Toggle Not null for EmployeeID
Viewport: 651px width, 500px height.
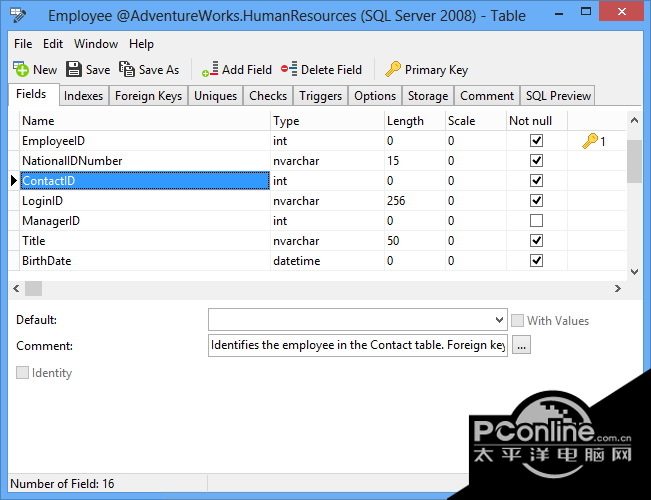click(536, 141)
